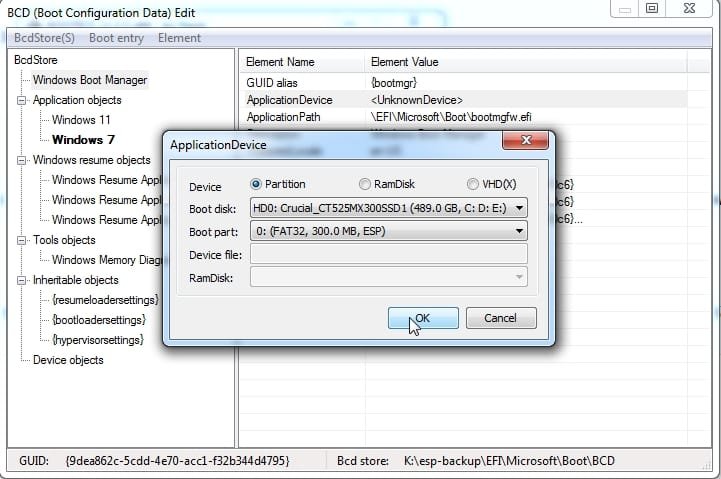
Task: Collapse the Application objects tree node
Action: [x=22, y=100]
